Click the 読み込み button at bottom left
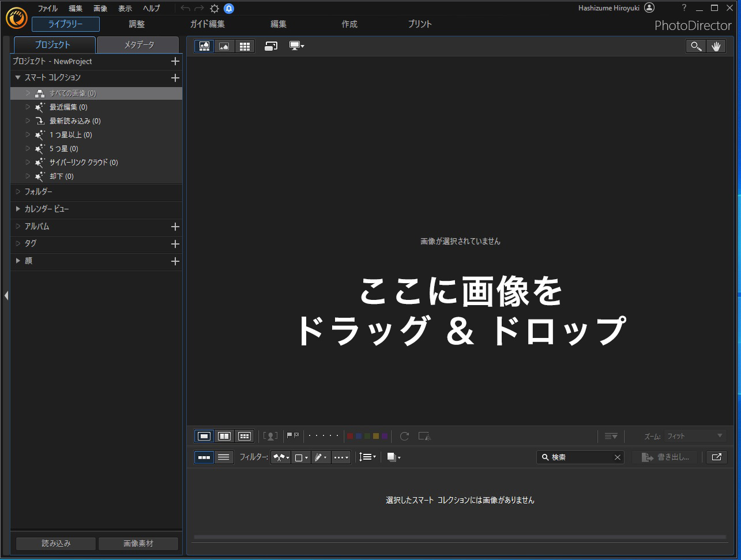 55,543
